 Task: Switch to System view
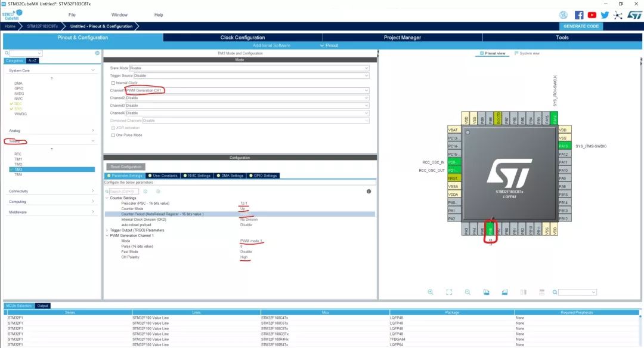527,54
